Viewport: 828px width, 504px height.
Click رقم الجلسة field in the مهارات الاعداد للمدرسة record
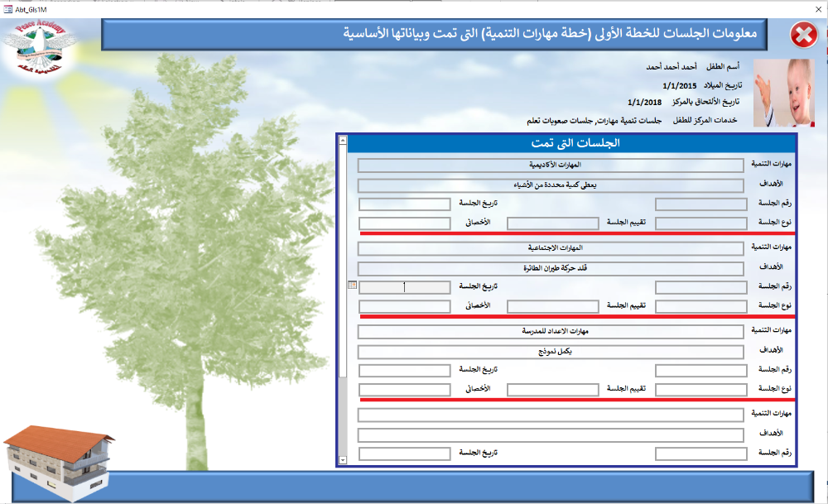tap(701, 371)
